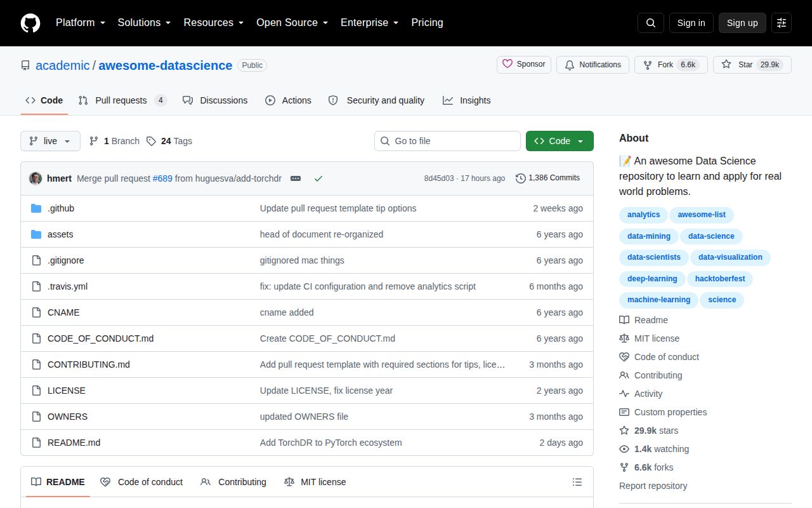Star the awesome-datascience repository
812x508 pixels.
pyautogui.click(x=752, y=65)
